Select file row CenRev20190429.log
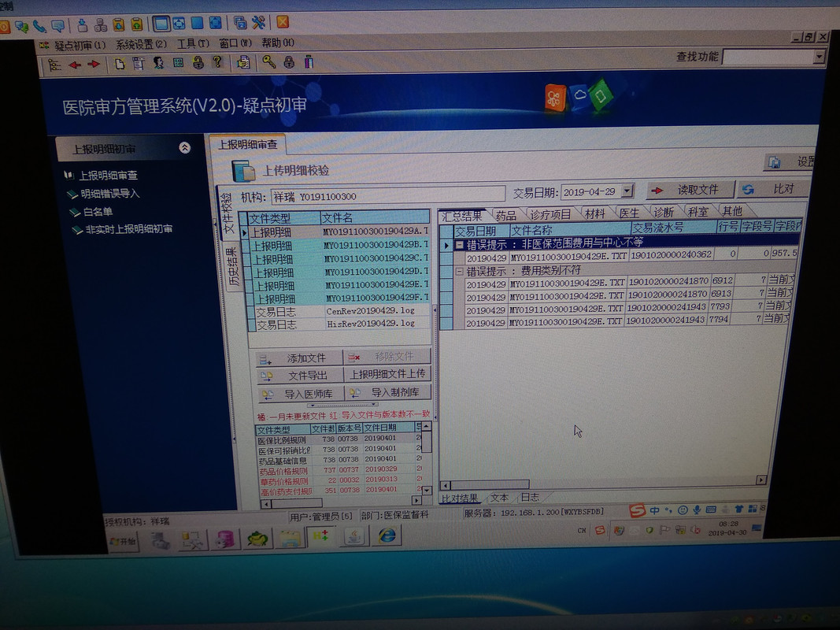 click(340, 312)
